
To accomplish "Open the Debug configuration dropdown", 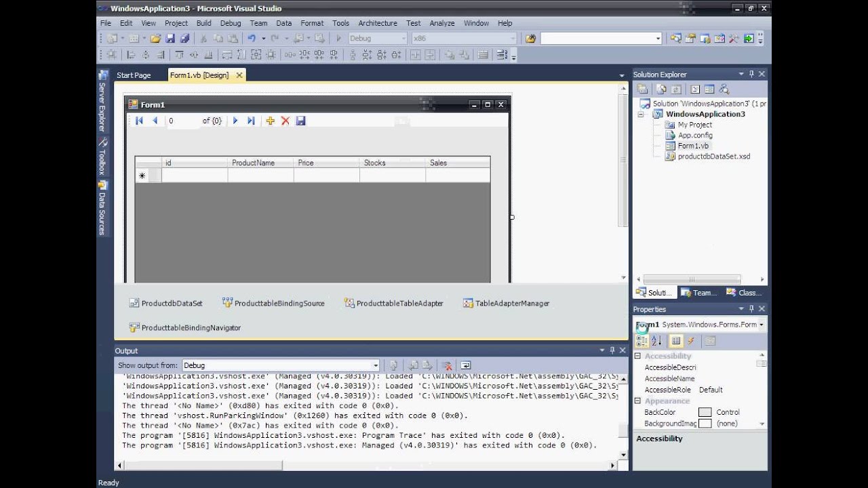I will coord(403,39).
